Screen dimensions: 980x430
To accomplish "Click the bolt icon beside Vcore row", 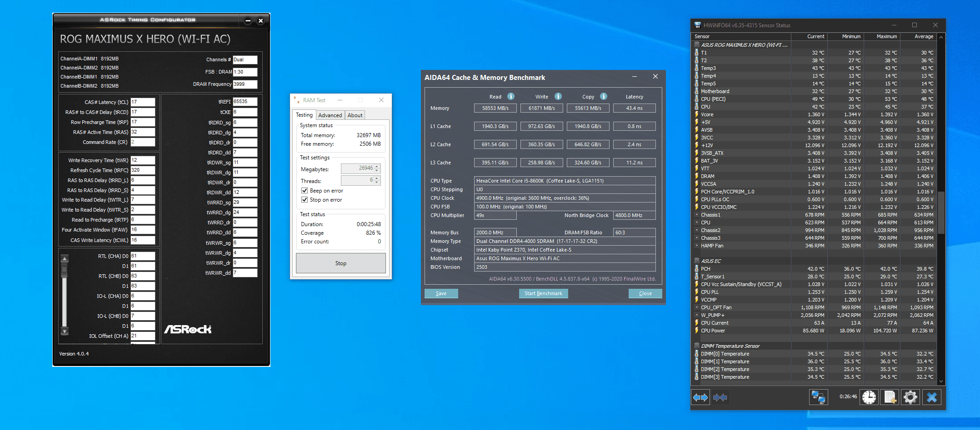I will click(696, 114).
